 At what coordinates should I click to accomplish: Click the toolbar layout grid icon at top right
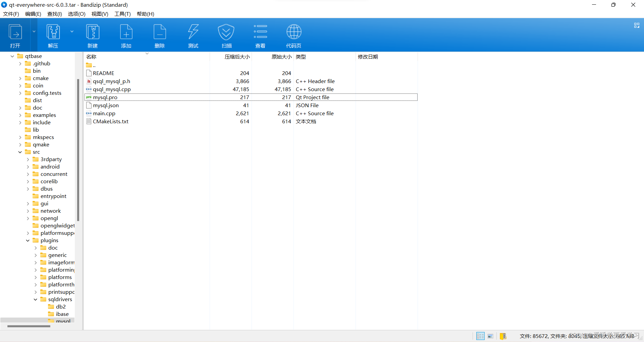pos(637,25)
